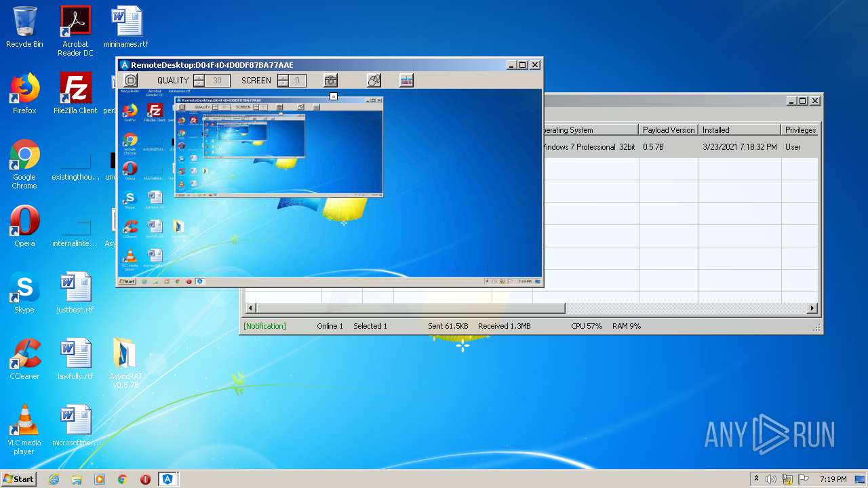Click the QUALITY value field showing 30
868x488 pixels.
[217, 81]
